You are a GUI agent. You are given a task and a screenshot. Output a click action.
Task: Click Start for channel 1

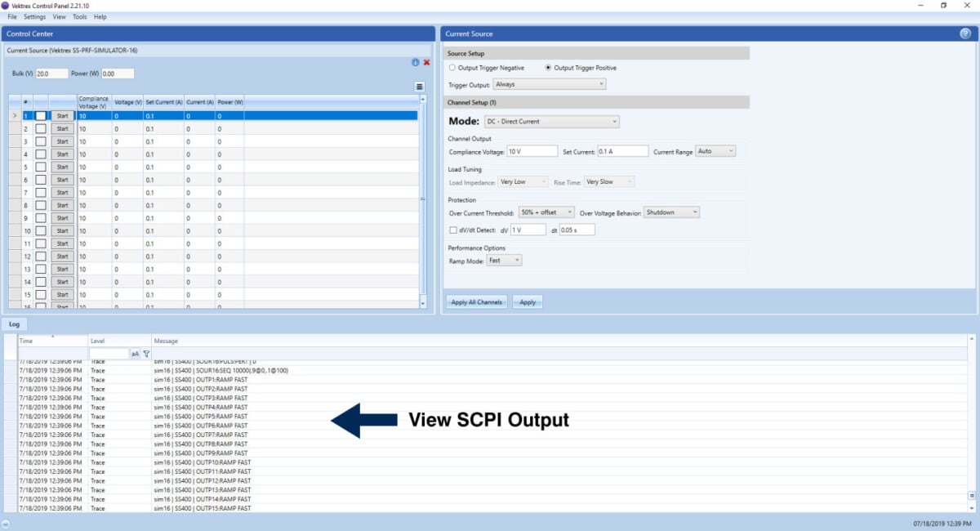62,116
